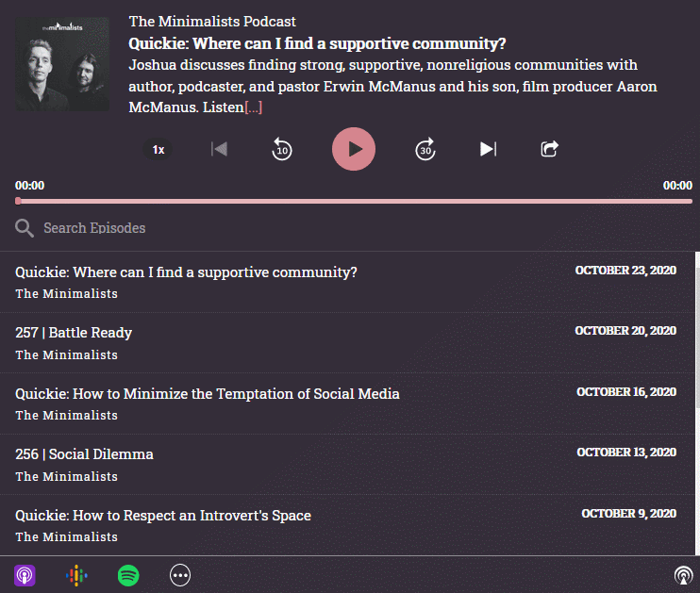The height and width of the screenshot is (593, 700).
Task: Jump to the next episode
Action: coord(489,149)
